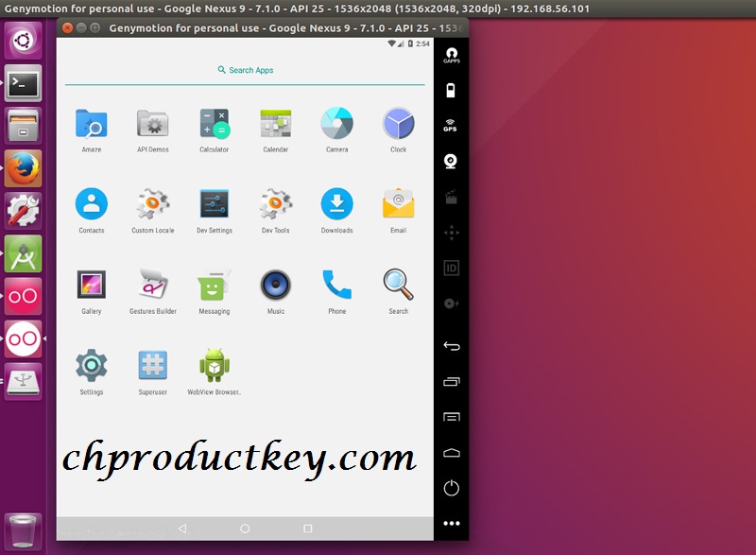The height and width of the screenshot is (555, 756).
Task: Open the Calculator app
Action: click(x=215, y=124)
